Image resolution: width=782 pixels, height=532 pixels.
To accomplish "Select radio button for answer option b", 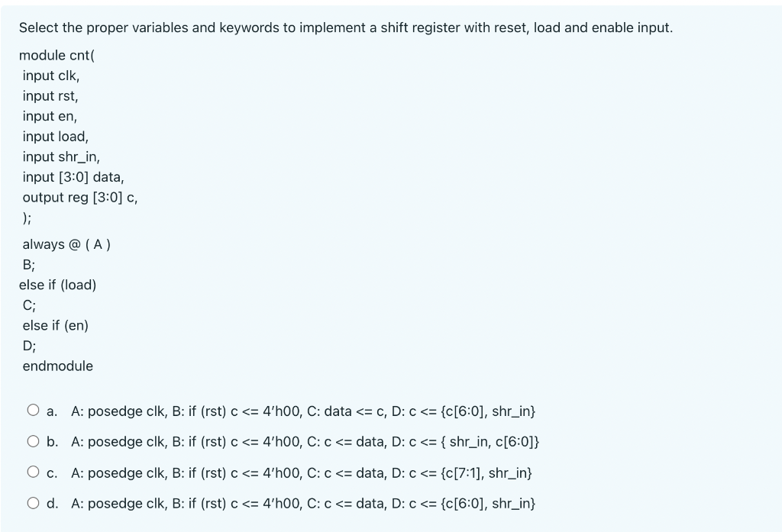I will pyautogui.click(x=33, y=441).
